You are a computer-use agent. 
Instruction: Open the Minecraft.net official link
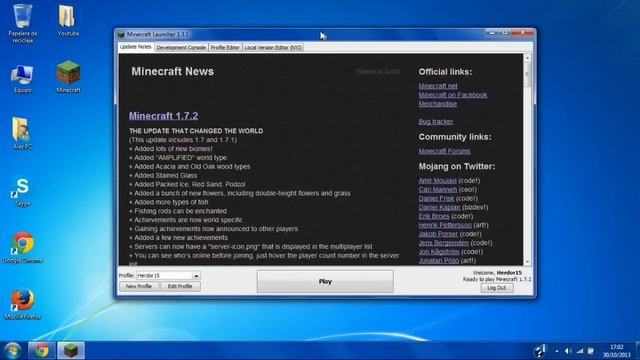pos(438,86)
